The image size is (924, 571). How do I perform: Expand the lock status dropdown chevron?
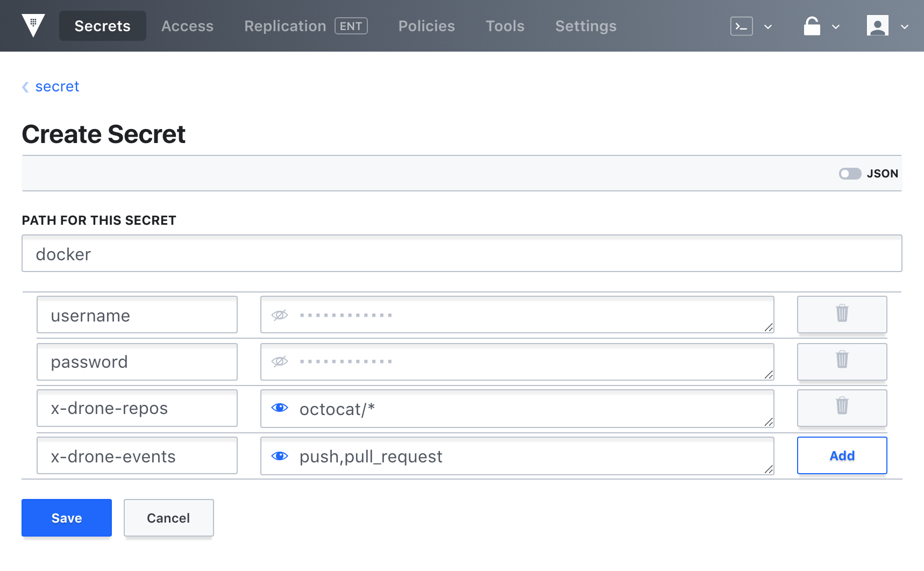(x=836, y=26)
